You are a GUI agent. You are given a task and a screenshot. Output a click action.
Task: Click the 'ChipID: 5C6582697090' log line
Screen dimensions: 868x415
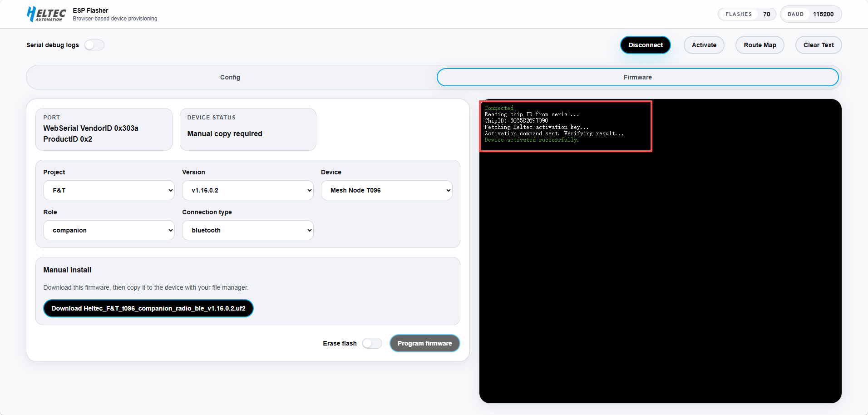[516, 121]
